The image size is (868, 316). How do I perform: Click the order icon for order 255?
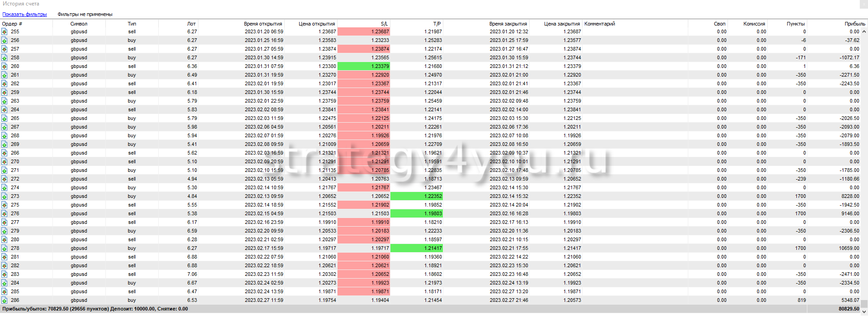click(4, 31)
